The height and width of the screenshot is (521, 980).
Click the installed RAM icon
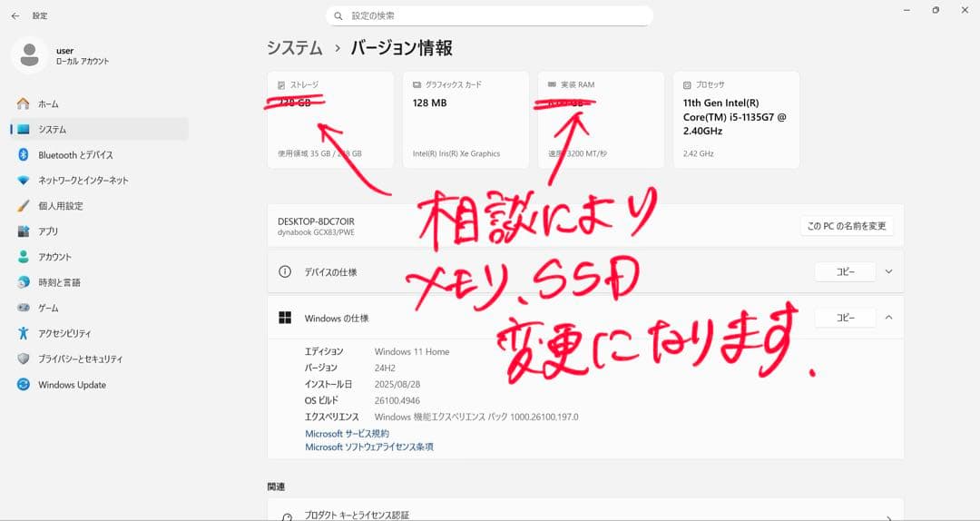click(552, 84)
